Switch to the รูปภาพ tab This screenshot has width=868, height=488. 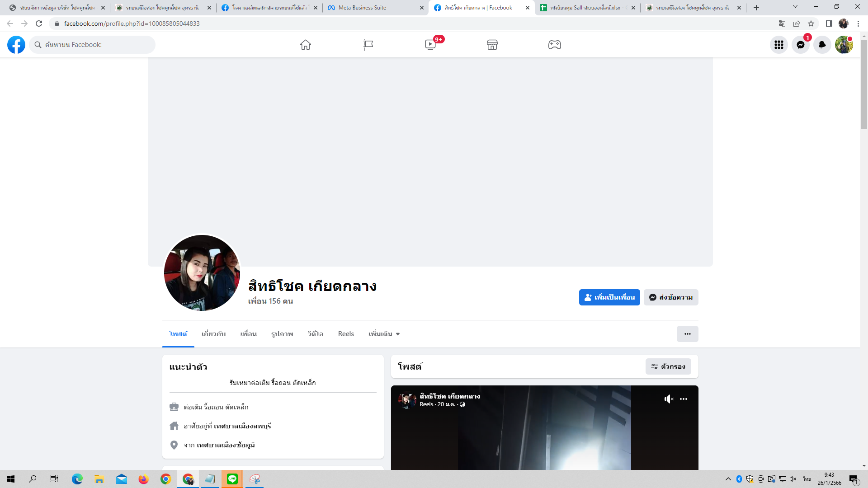click(282, 334)
